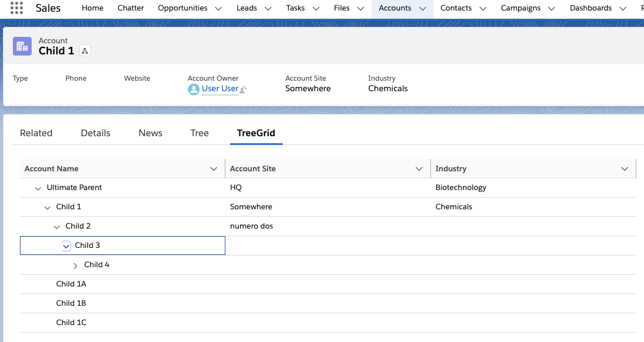Select the Child 1B row
Screen dimensions: 644x342
(71, 303)
